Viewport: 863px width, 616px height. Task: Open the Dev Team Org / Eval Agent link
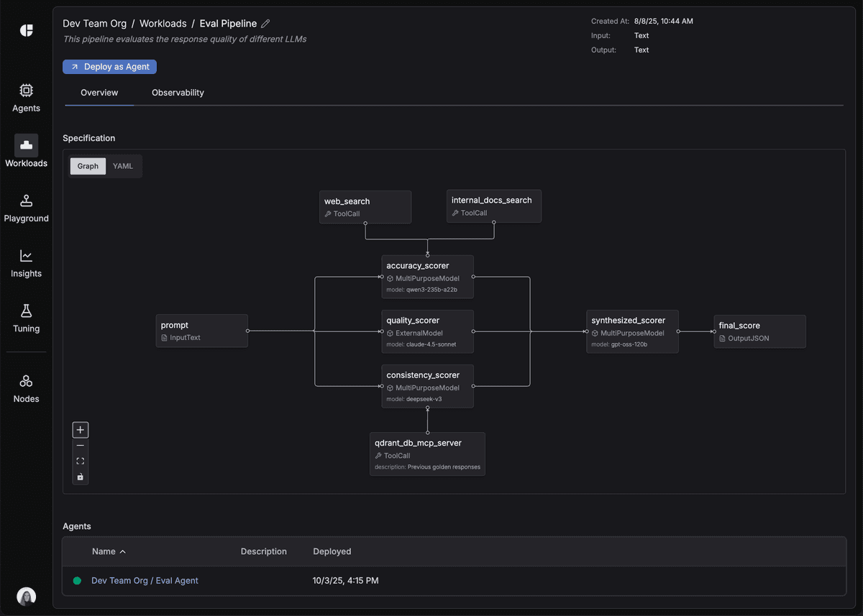pyautogui.click(x=145, y=580)
